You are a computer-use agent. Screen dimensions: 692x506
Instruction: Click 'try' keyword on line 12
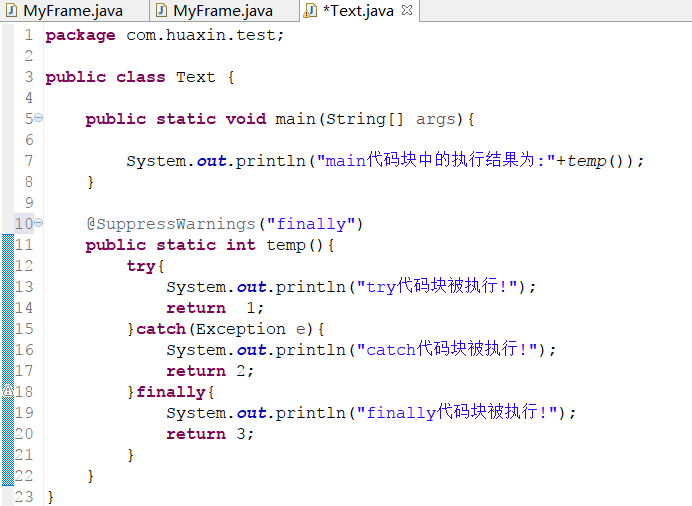[141, 266]
